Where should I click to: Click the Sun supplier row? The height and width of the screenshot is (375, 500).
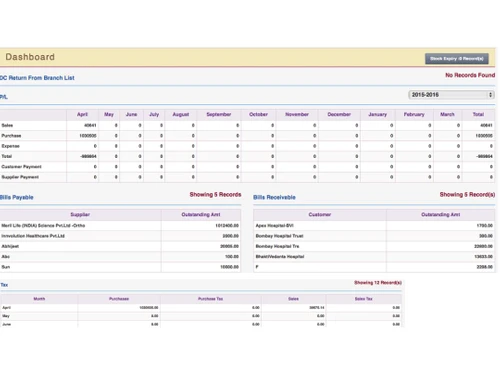point(120,267)
